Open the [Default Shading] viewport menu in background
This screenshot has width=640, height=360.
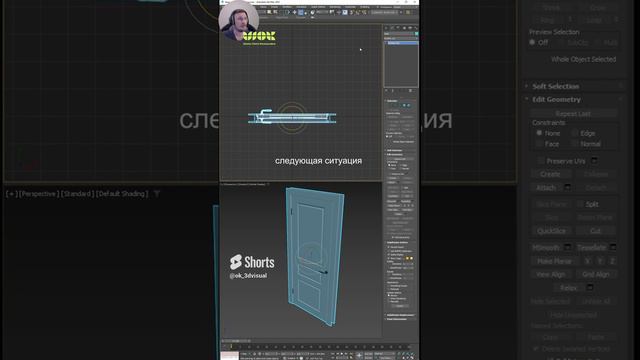click(122, 194)
